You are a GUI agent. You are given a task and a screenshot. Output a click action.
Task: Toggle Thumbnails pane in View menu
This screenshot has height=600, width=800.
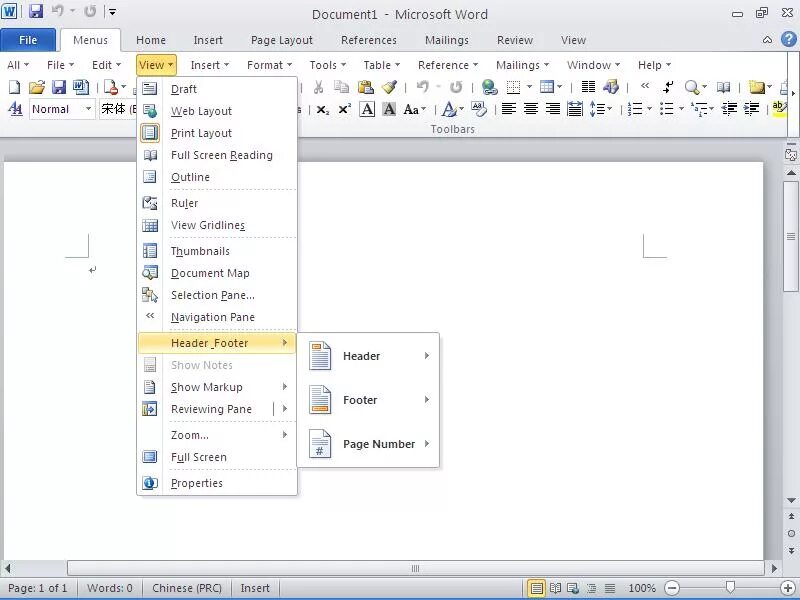[x=200, y=251]
